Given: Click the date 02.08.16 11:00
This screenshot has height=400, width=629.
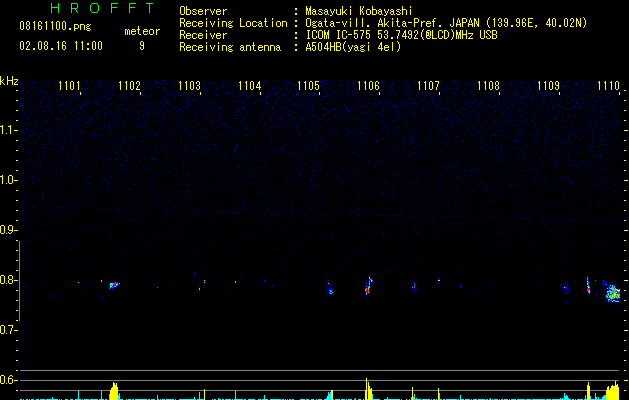Looking at the screenshot, I should (61, 46).
